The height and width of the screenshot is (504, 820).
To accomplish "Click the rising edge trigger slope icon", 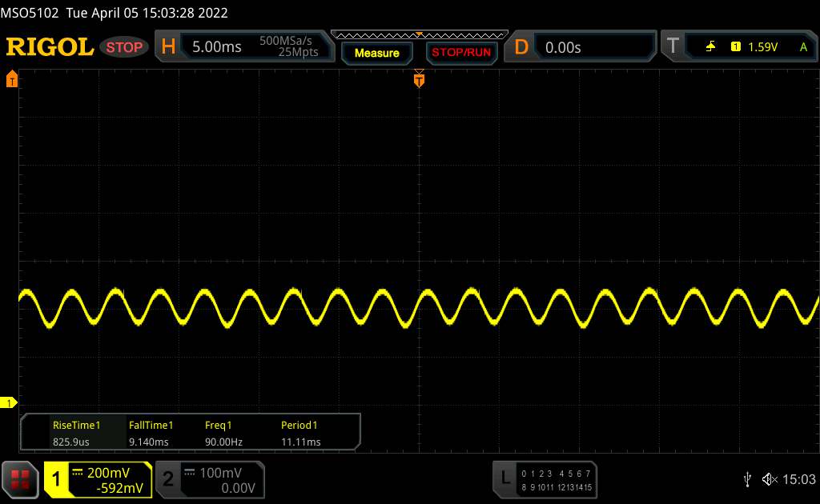I will [x=710, y=47].
